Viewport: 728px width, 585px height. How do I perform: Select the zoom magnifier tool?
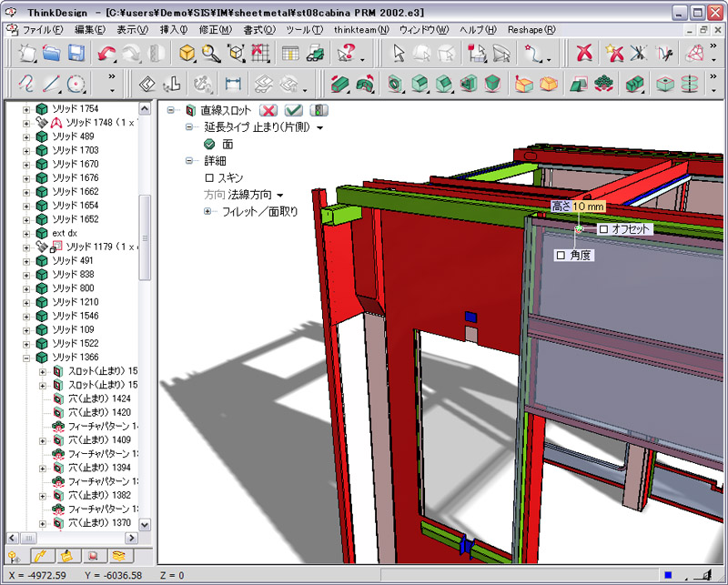click(211, 54)
